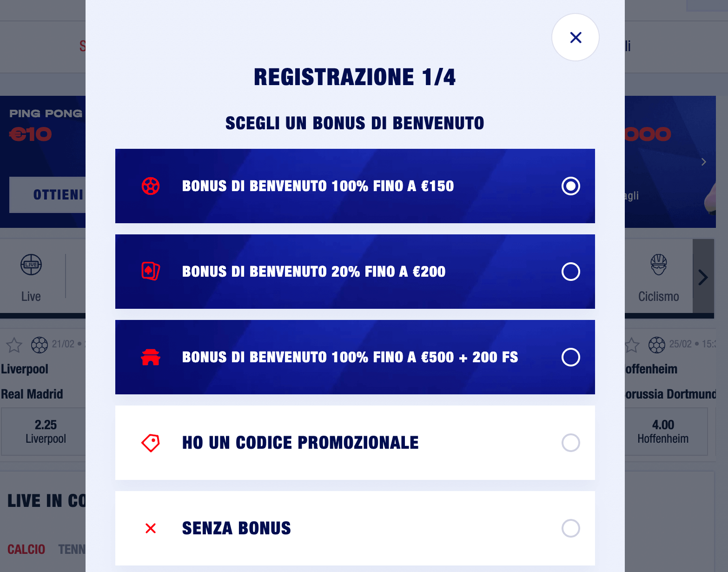Choose Ho Un Codice Promozionale option
Image resolution: width=728 pixels, height=572 pixels.
point(571,442)
